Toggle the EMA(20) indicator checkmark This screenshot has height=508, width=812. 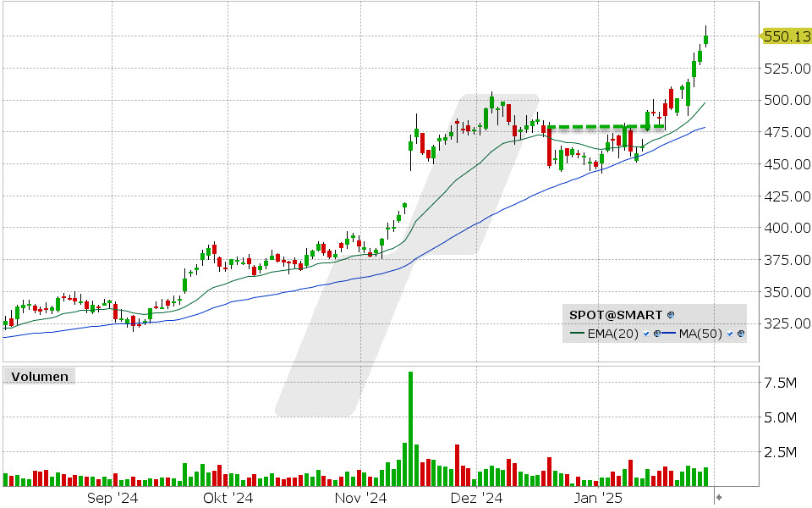tap(645, 334)
